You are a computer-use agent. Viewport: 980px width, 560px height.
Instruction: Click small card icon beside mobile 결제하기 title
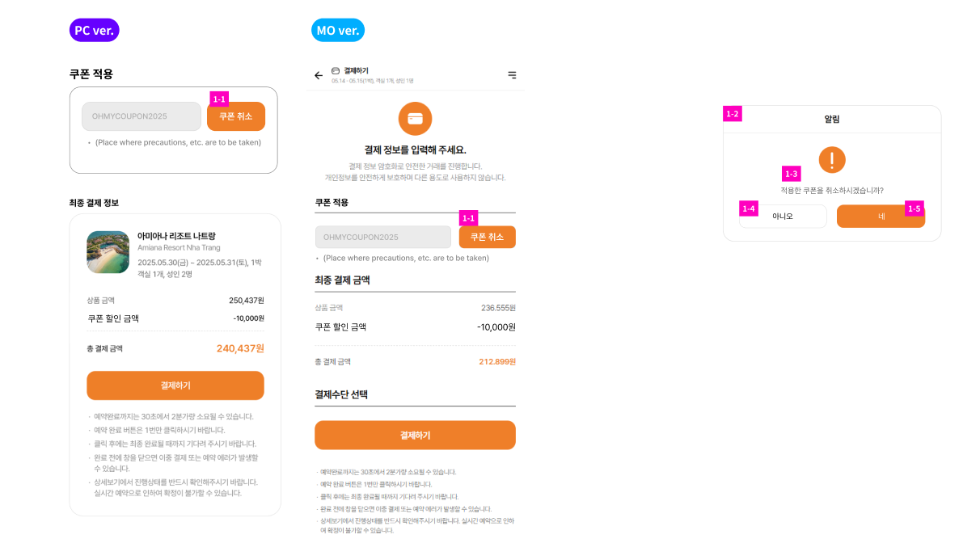(336, 70)
